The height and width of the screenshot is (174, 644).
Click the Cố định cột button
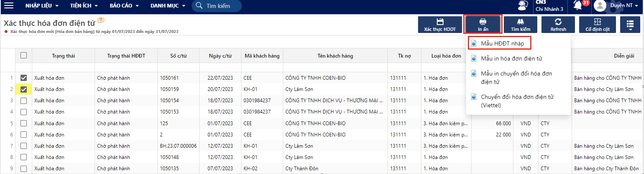tap(597, 25)
